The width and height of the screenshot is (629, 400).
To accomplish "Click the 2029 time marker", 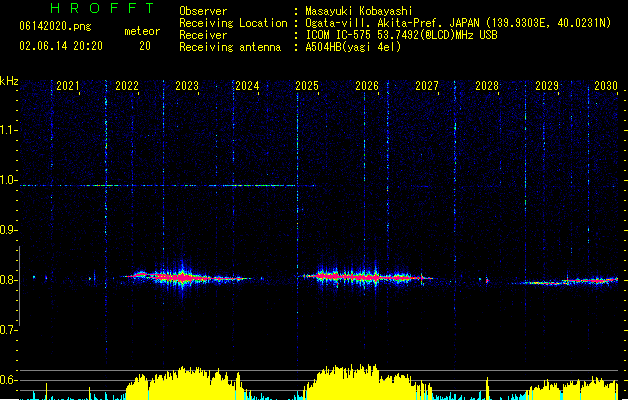I will tap(547, 86).
